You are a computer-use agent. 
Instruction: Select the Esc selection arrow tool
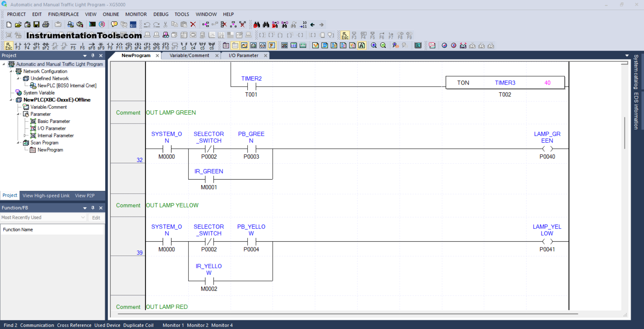coord(9,46)
